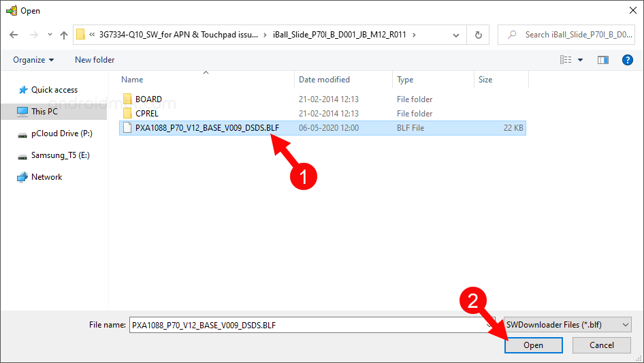Select Quick access in the sidebar

(x=54, y=90)
